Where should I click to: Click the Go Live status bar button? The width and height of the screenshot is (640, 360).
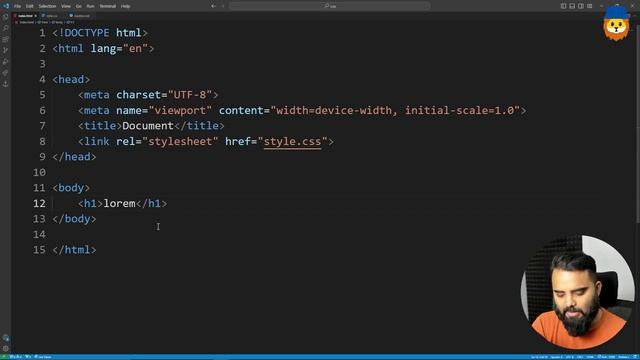606,357
